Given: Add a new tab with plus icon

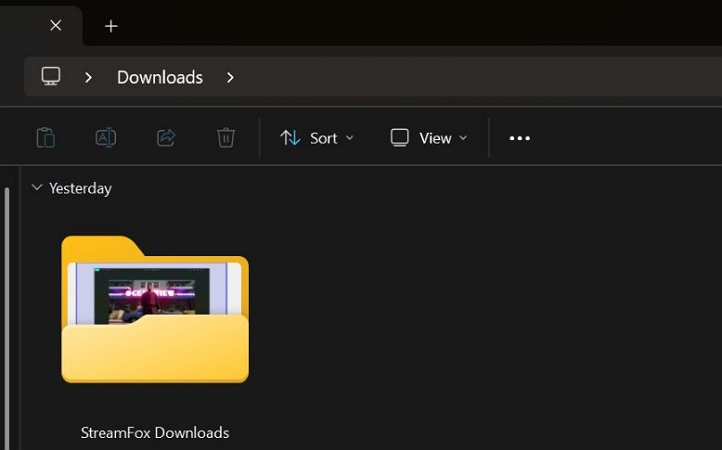Looking at the screenshot, I should point(111,26).
